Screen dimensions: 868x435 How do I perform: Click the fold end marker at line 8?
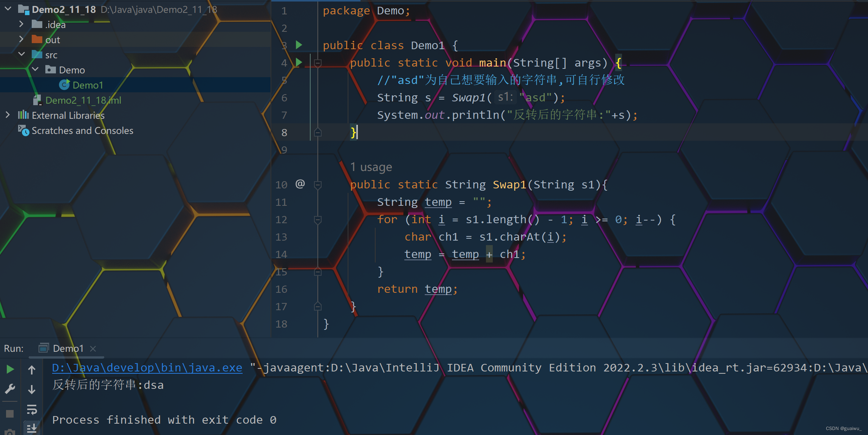318,132
